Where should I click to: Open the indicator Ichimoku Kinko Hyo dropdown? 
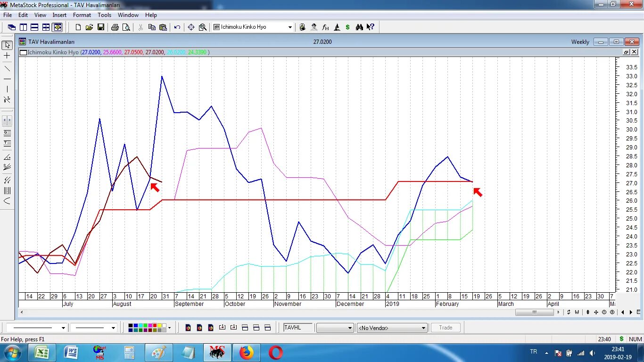pyautogui.click(x=290, y=27)
